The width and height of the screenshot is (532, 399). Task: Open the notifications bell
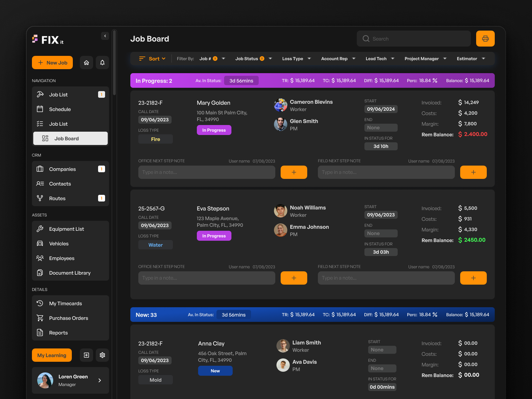(102, 63)
